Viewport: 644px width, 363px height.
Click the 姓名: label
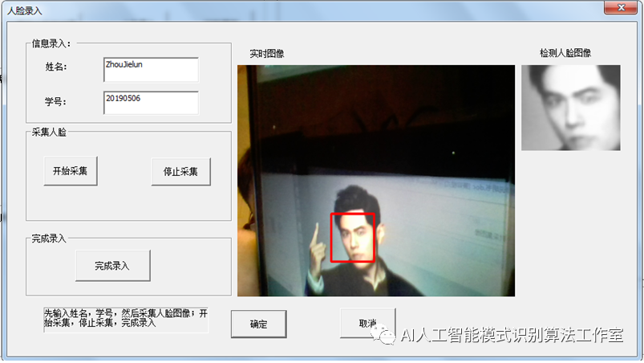[56, 67]
